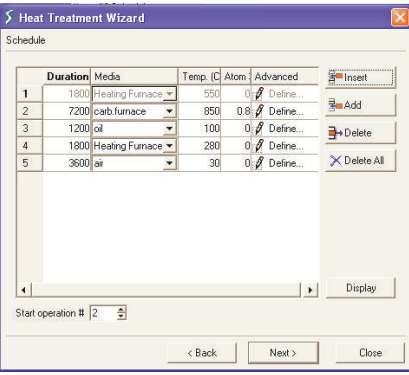Insert a new operation row
409x375 pixels.
pos(360,78)
